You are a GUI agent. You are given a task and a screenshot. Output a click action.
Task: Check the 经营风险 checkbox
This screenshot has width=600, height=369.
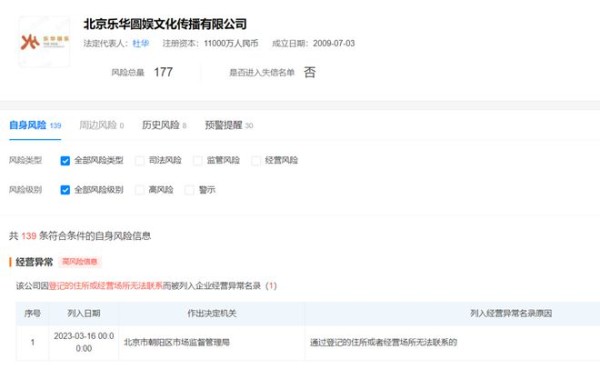click(x=256, y=160)
